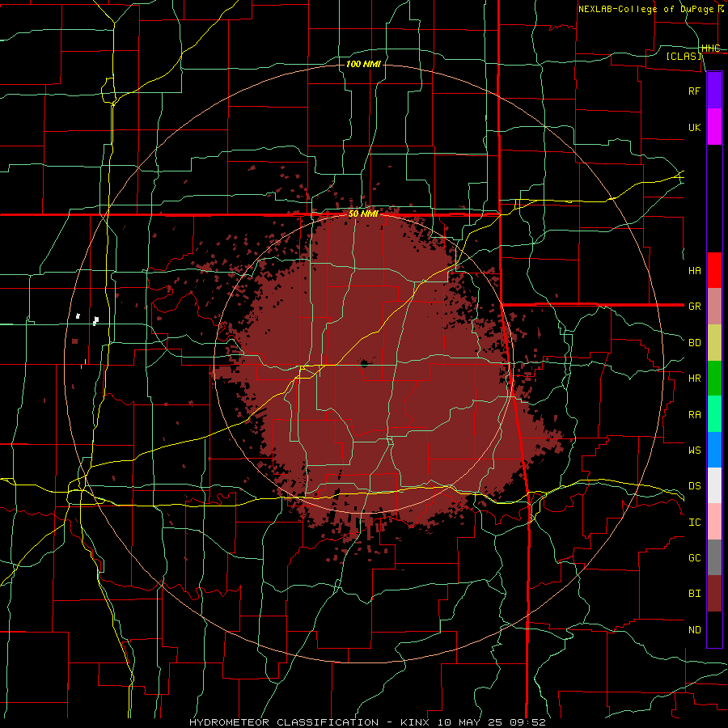This screenshot has height=728, width=728.
Task: Click the IC light-pink legend swatch
Action: pyautogui.click(x=714, y=522)
